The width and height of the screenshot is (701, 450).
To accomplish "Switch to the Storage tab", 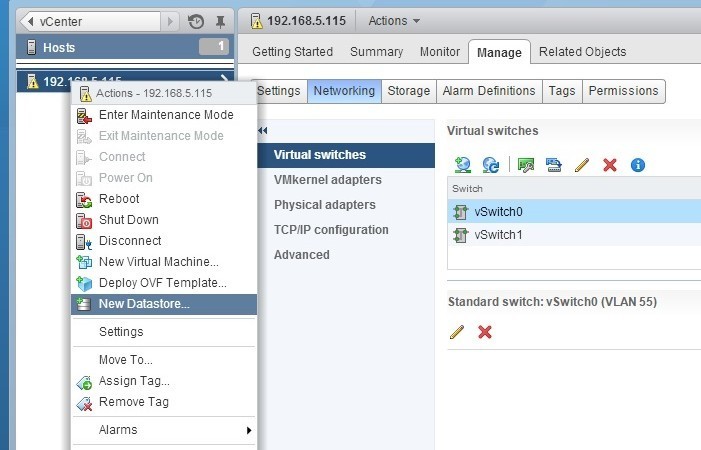I will (409, 91).
